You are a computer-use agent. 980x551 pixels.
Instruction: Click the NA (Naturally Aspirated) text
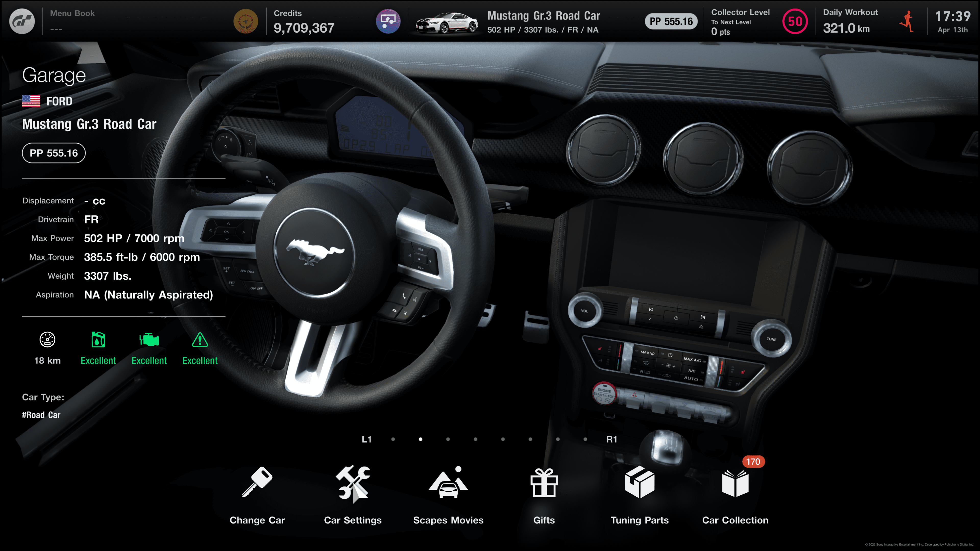tap(148, 295)
